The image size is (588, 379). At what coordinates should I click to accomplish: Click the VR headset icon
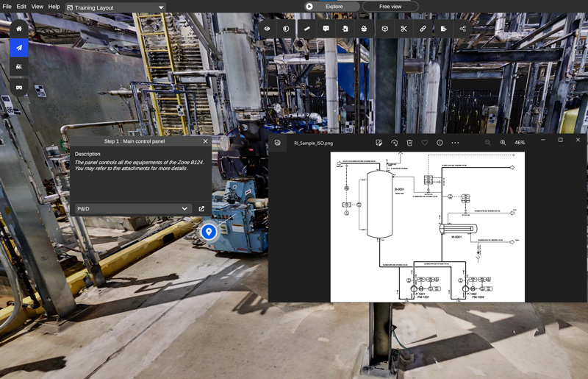click(x=19, y=88)
